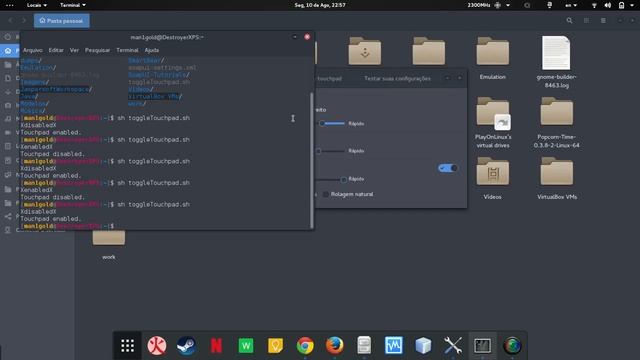
Task: Select the gnome-builder-8463.log file
Action: (556, 62)
